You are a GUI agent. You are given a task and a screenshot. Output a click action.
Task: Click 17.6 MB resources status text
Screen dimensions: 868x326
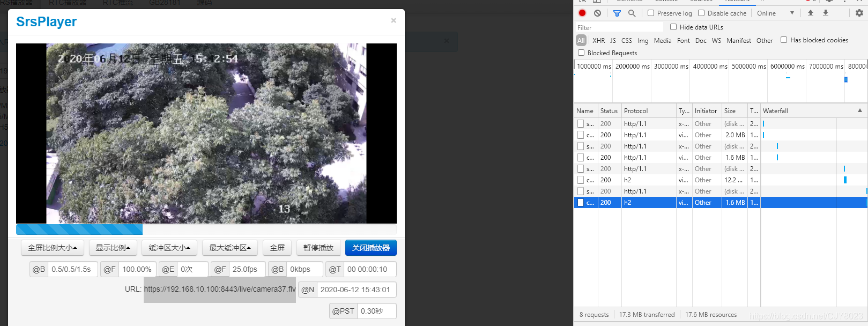click(x=711, y=315)
